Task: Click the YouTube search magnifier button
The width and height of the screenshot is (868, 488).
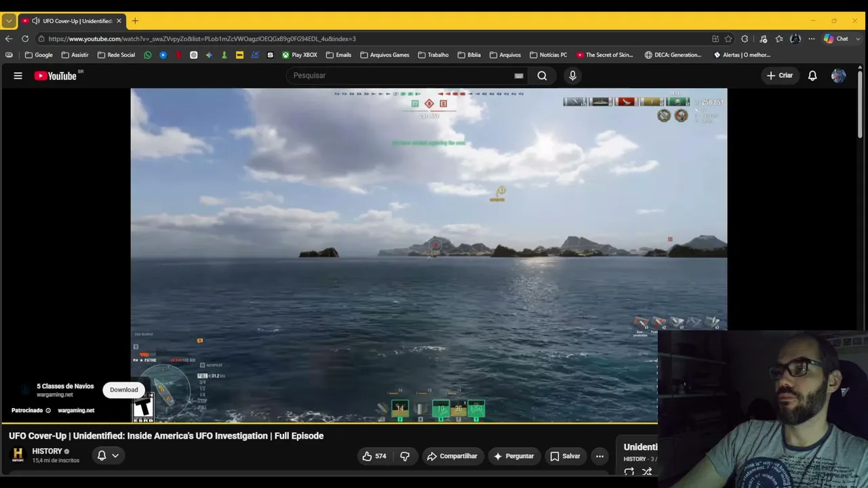Action: point(542,76)
